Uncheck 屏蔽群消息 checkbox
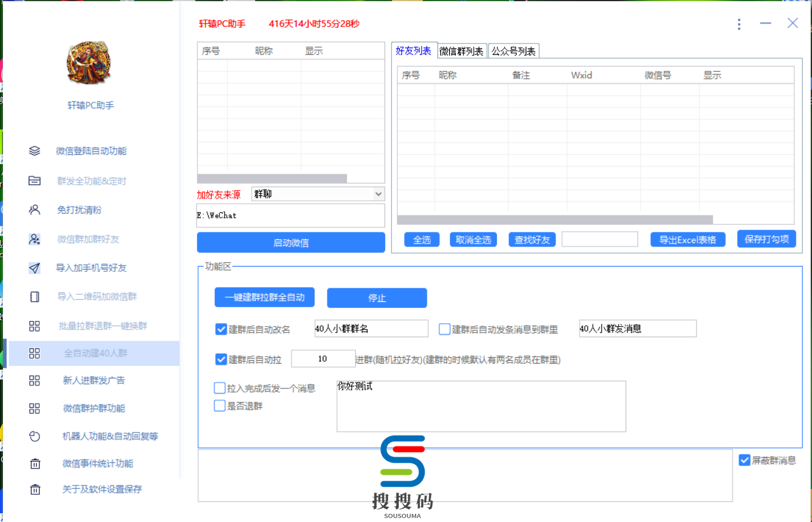The width and height of the screenshot is (812, 522). 744,460
